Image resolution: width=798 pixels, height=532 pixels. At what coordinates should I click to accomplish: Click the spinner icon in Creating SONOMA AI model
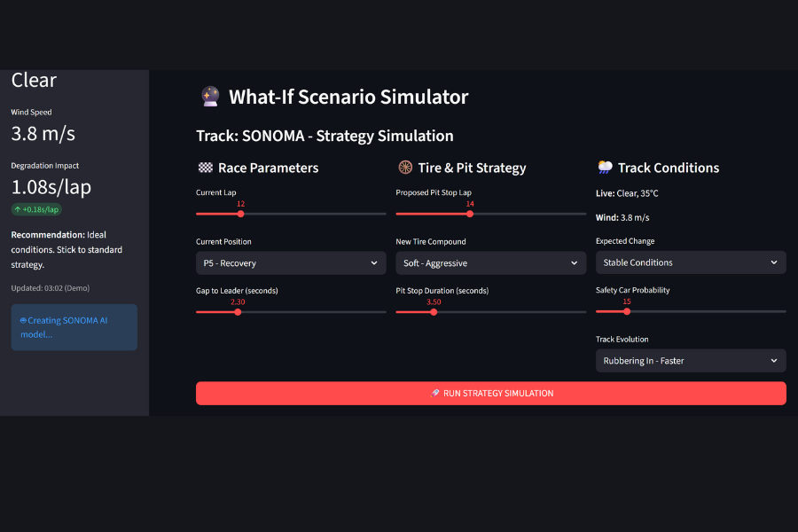pos(23,320)
